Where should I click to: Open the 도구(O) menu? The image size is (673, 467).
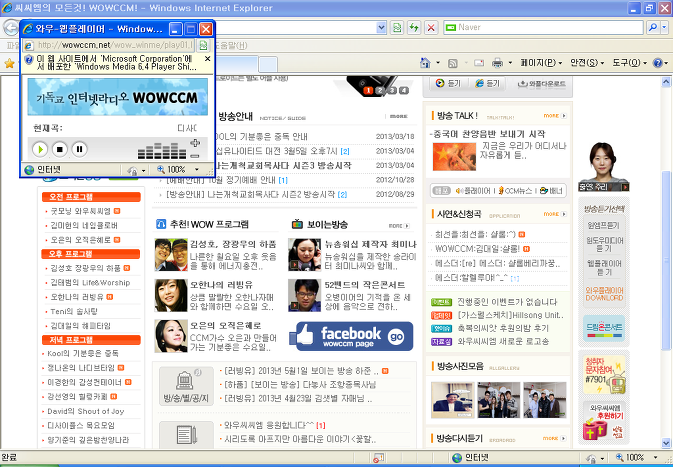(x=629, y=63)
